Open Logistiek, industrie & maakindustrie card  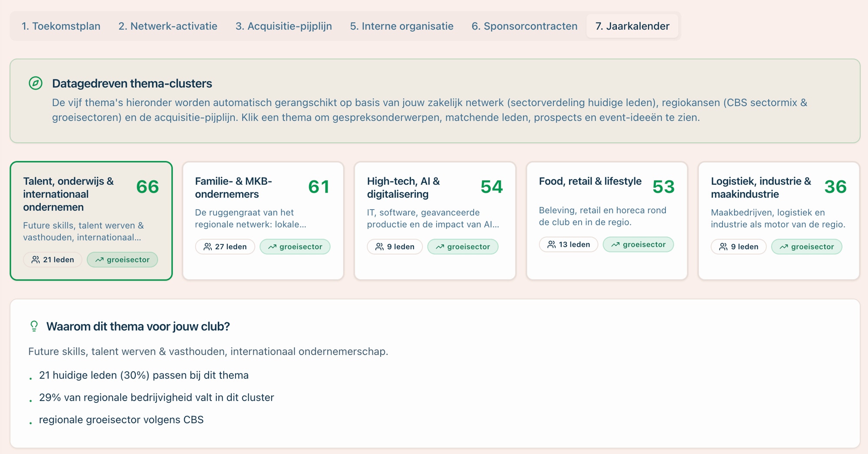(x=779, y=221)
